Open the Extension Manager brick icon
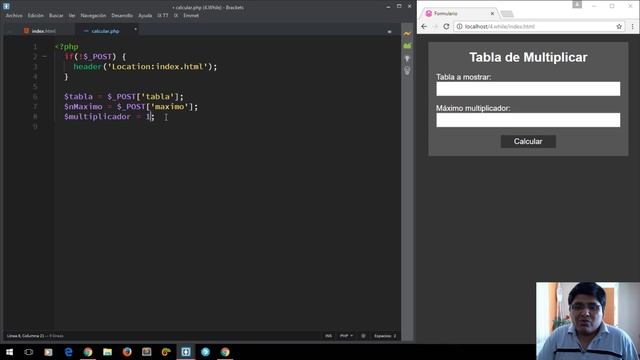Viewport: 640px width, 360px height. (x=407, y=46)
